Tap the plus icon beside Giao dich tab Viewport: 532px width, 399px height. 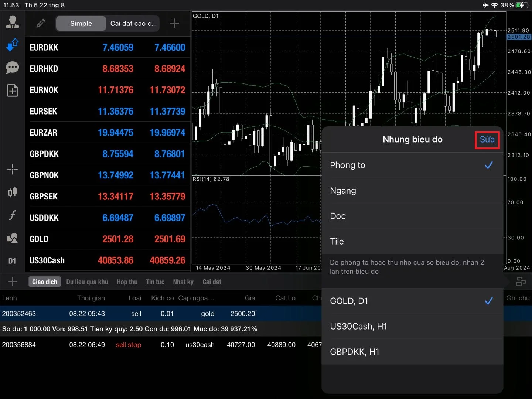pos(13,282)
